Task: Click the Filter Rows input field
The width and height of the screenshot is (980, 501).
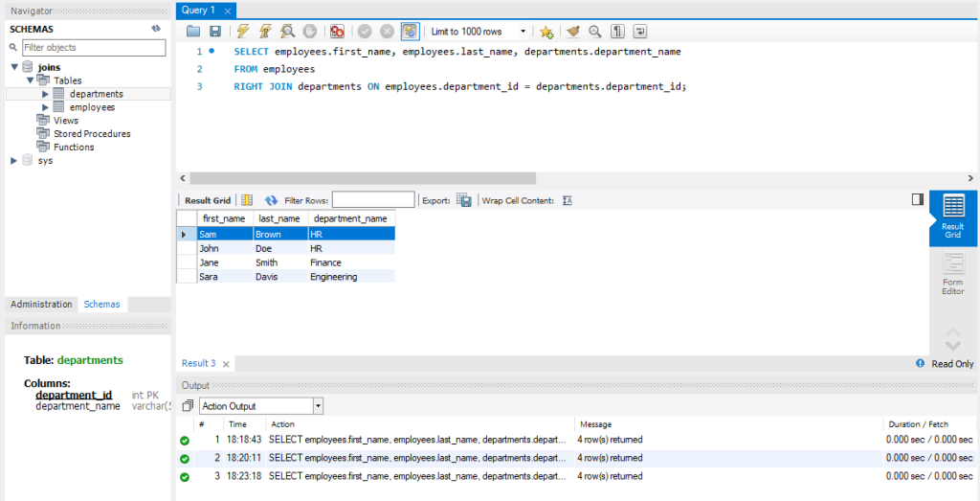Action: pos(373,200)
